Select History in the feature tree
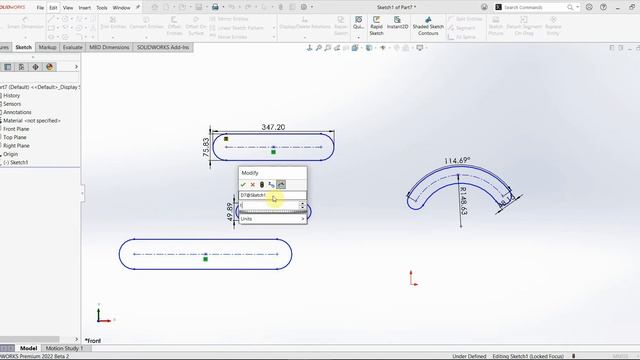This screenshot has height=360, width=640. tap(11, 96)
